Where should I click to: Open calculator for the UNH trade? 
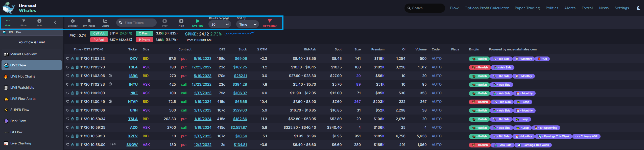pyautogui.click(x=77, y=110)
